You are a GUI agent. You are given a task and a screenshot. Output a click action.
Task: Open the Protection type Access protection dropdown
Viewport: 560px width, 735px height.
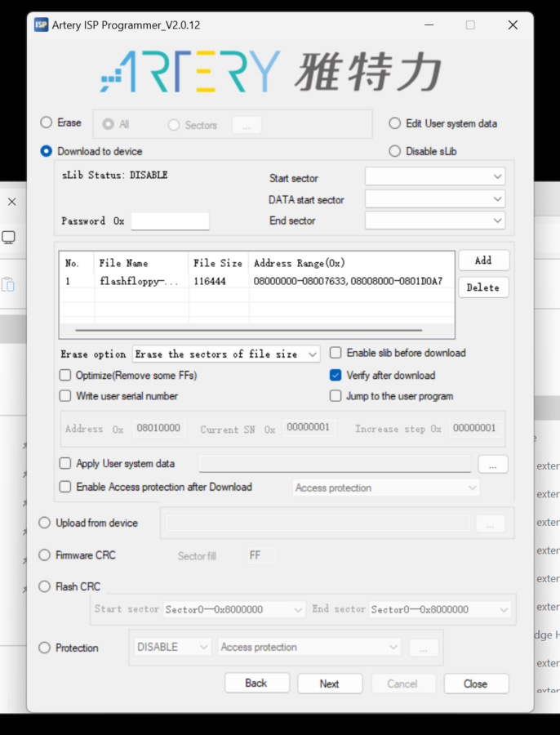click(309, 648)
